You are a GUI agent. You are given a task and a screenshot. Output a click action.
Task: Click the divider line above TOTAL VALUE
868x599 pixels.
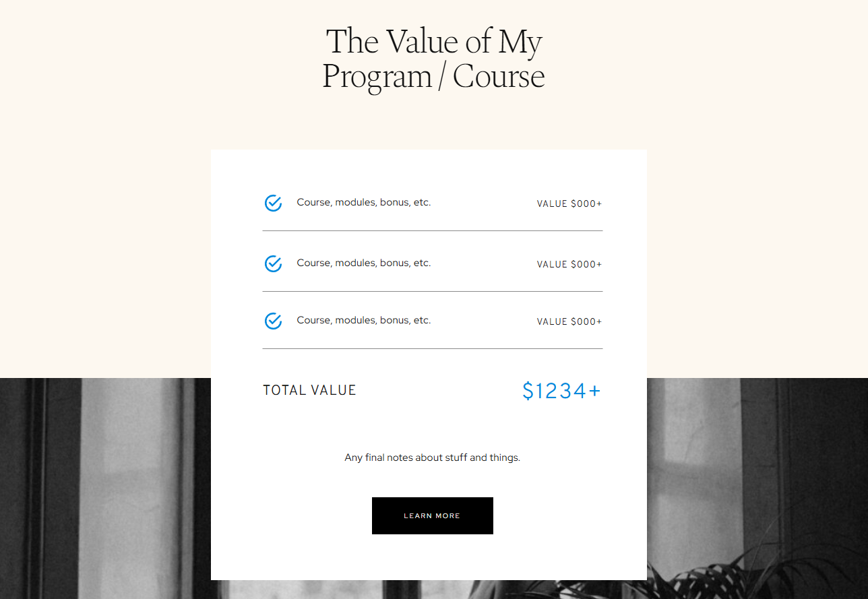(432, 348)
